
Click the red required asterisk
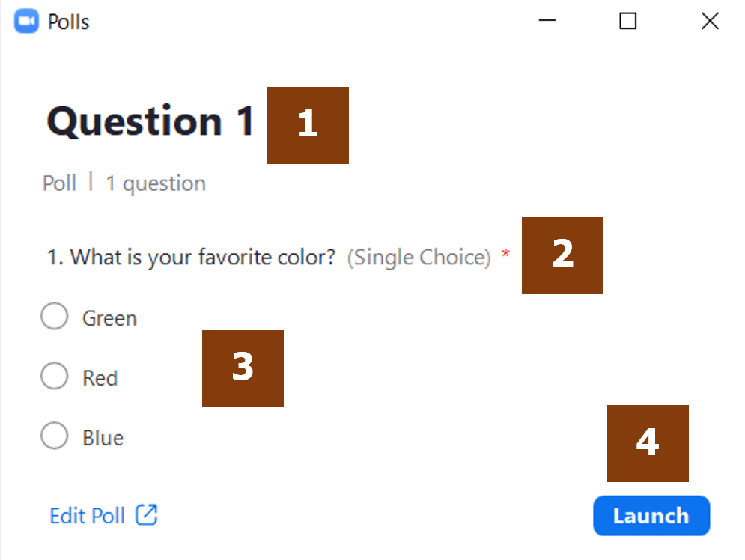click(506, 253)
